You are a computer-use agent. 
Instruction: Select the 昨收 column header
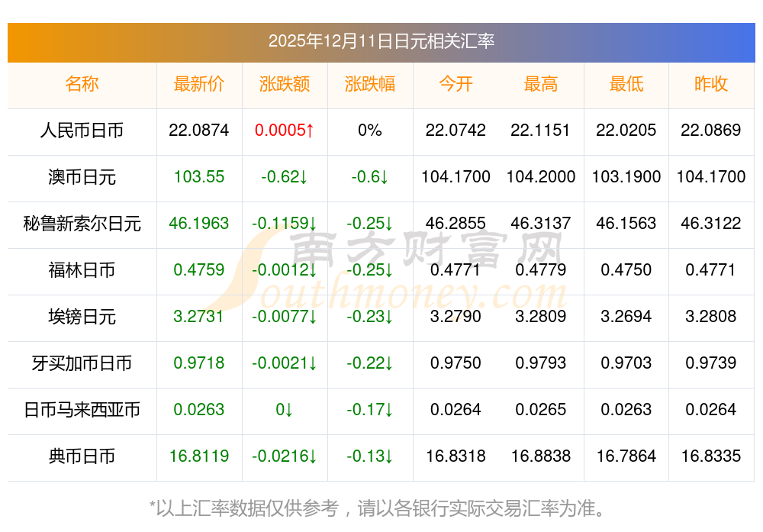point(710,84)
